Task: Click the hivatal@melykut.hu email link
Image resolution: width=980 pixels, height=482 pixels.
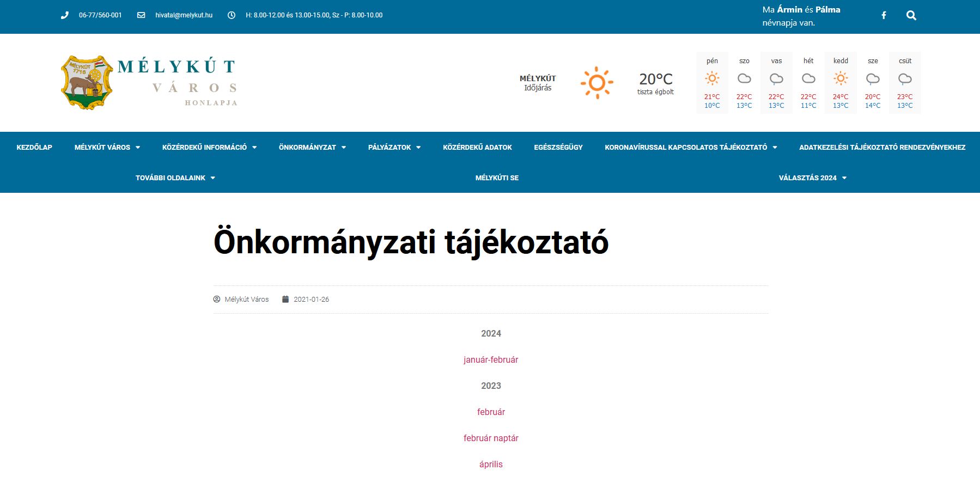Action: [x=184, y=15]
